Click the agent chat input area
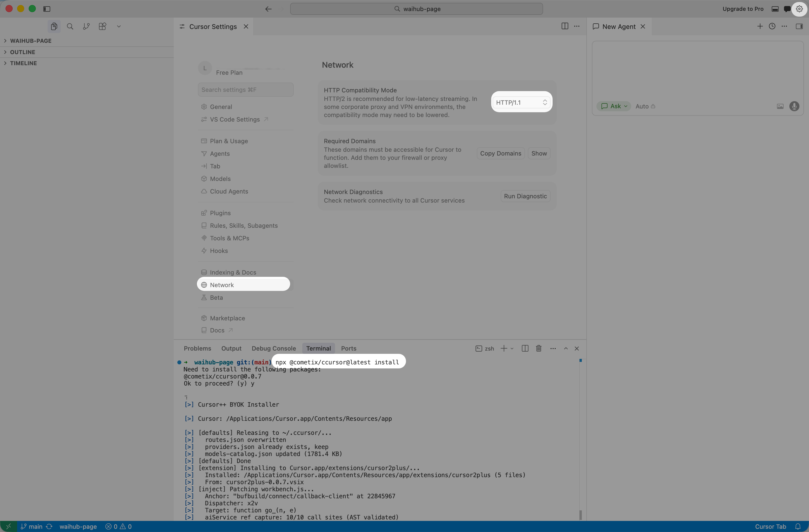Viewport: 809px width, 532px height. pyautogui.click(x=697, y=71)
